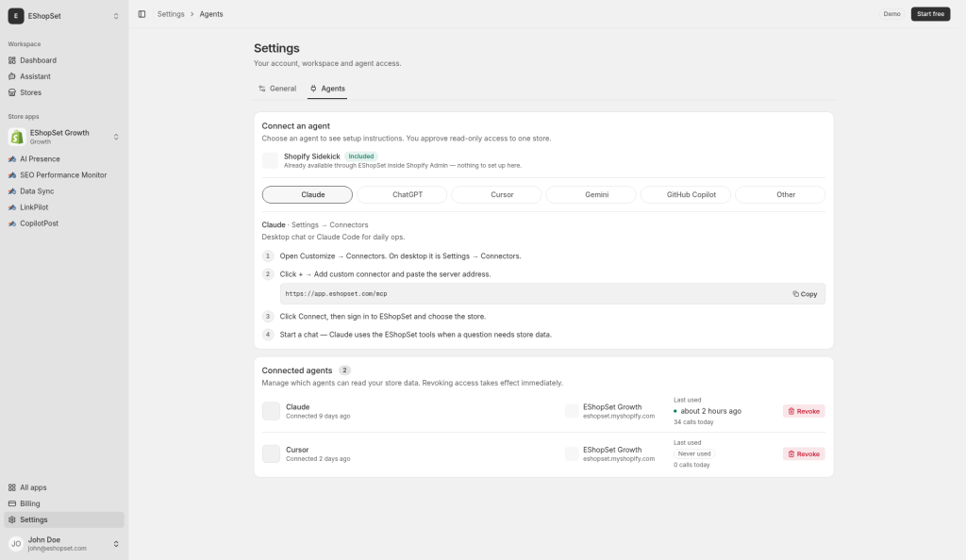Revoke Cursor agent access

(804, 454)
